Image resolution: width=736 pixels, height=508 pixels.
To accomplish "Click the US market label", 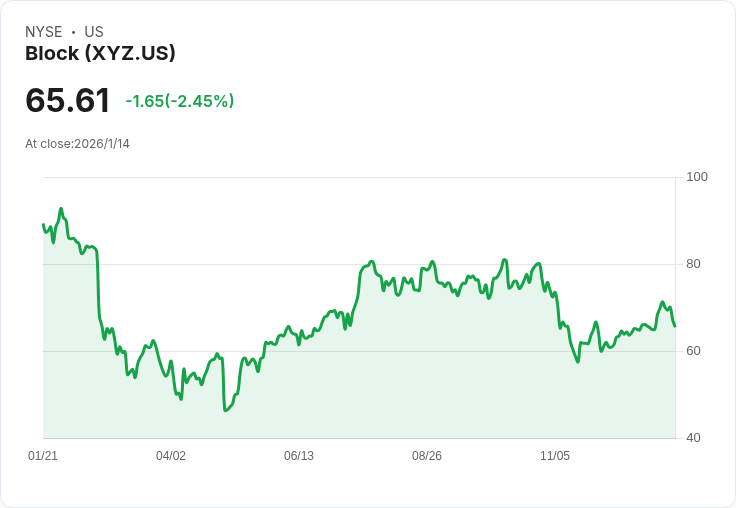I will [94, 32].
